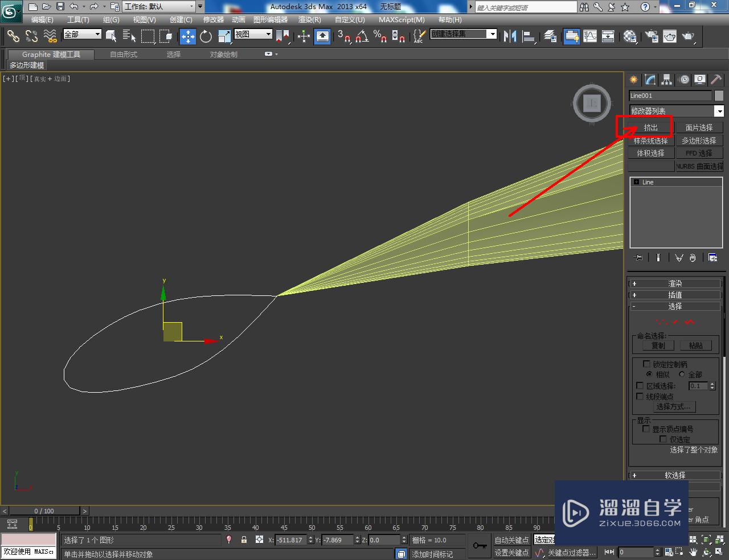Click the Render Production teapot icon
Screen dimensions: 729x560
click(688, 36)
